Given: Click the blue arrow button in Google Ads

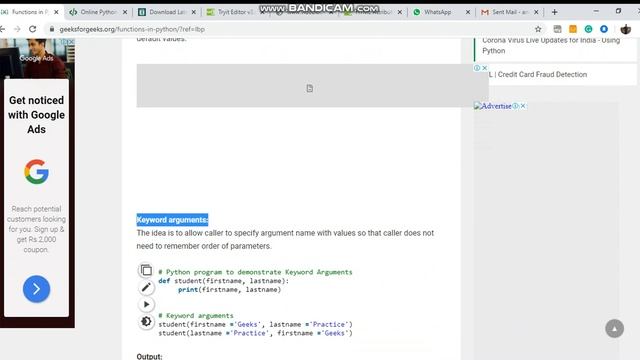Looking at the screenshot, I should point(36,289).
